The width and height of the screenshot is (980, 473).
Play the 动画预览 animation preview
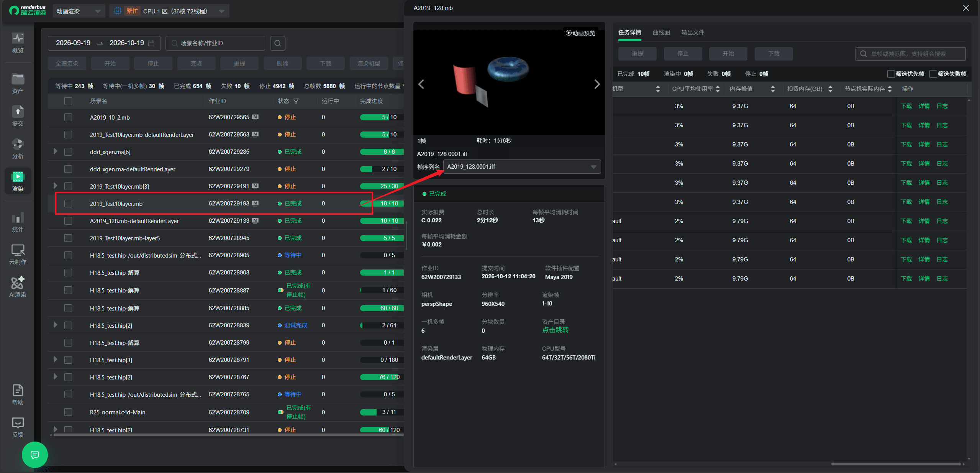click(580, 33)
